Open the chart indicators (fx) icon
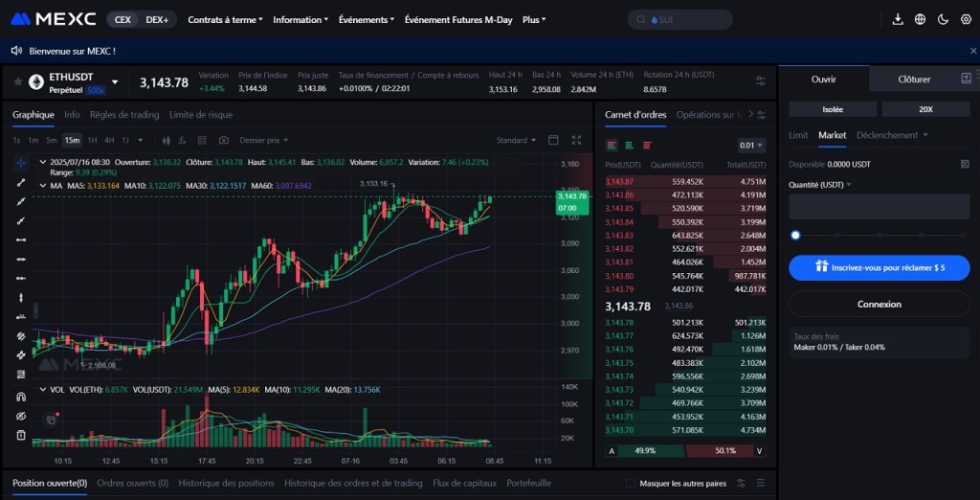Viewport: 980px width, 500px height. [182, 140]
